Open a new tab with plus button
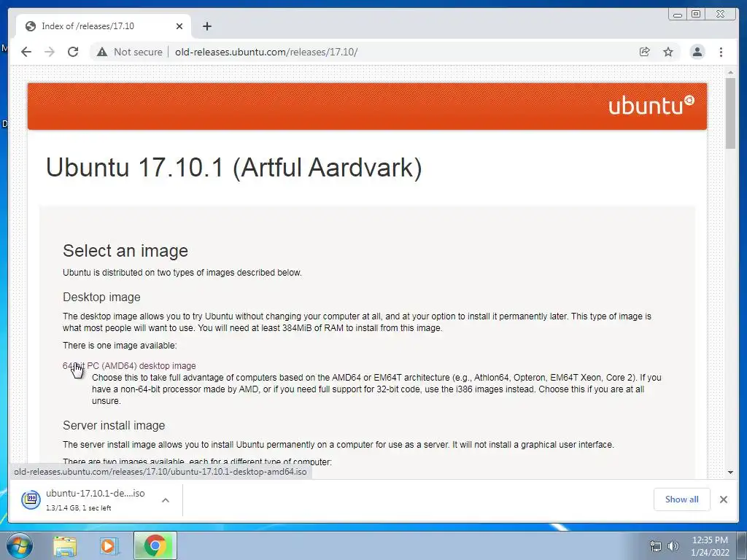The image size is (747, 560). point(206,26)
